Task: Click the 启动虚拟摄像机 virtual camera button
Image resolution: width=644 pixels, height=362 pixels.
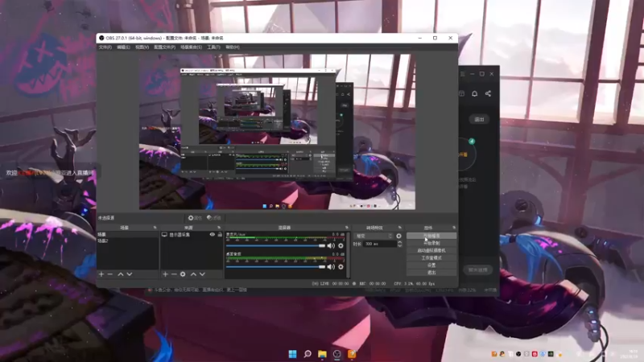Action: point(431,250)
